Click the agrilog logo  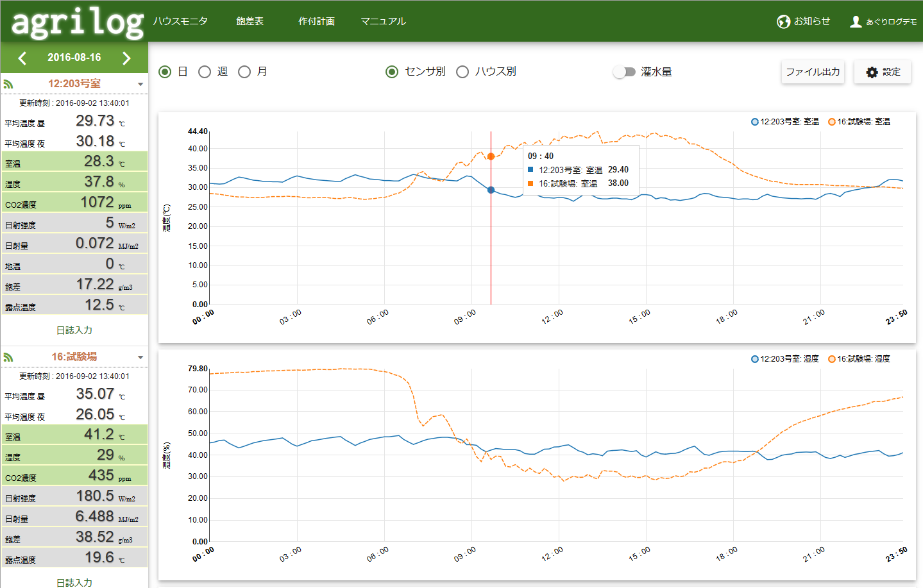(77, 22)
